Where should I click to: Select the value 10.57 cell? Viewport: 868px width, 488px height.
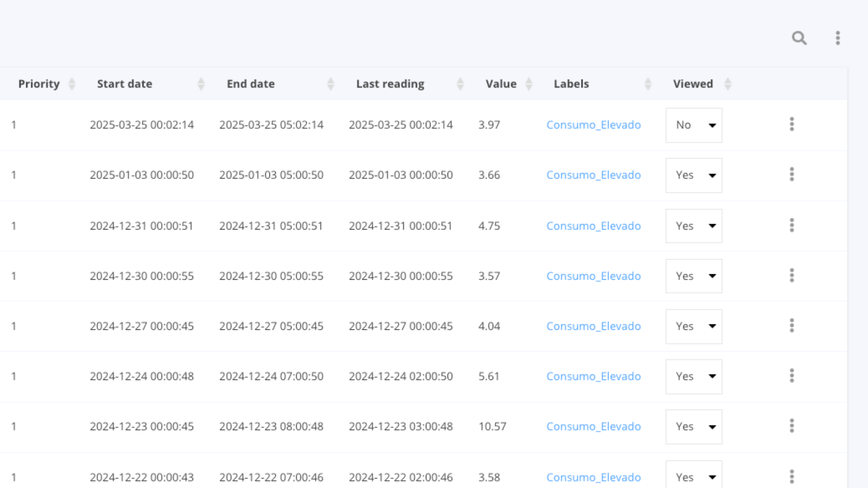492,427
